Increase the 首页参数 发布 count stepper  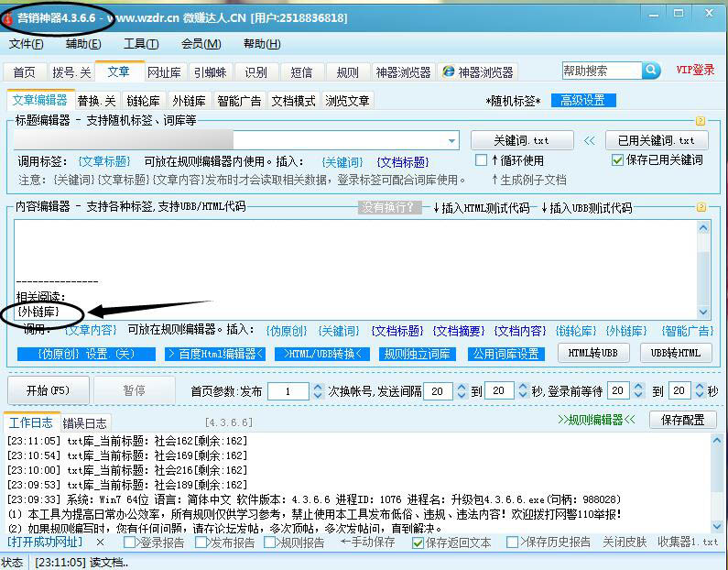tap(318, 386)
